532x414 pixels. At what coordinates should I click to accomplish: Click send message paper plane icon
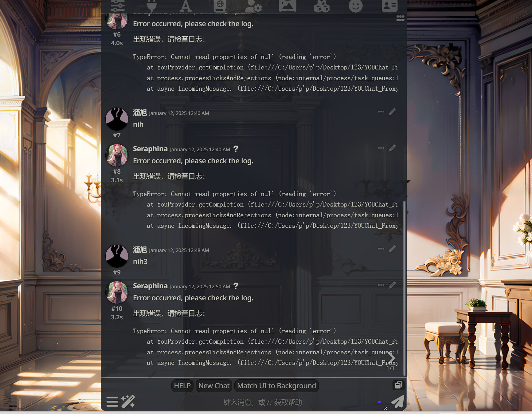[x=397, y=402]
